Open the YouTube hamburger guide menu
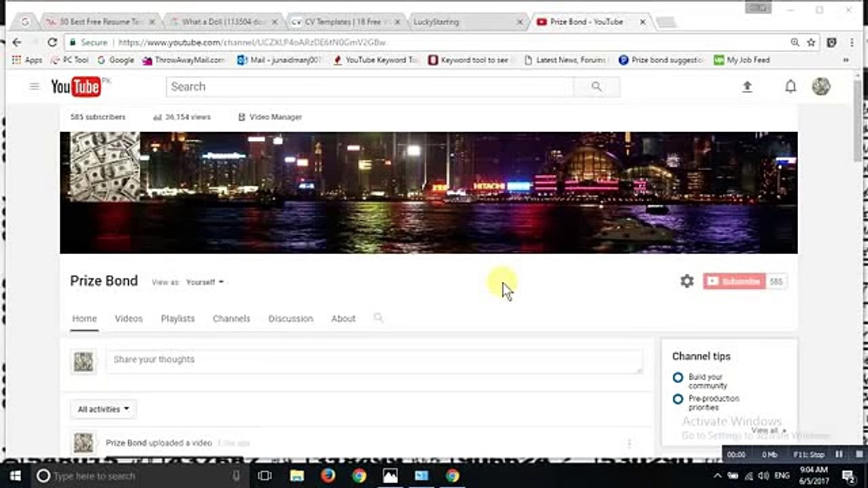Image resolution: width=868 pixels, height=488 pixels. 35,86
